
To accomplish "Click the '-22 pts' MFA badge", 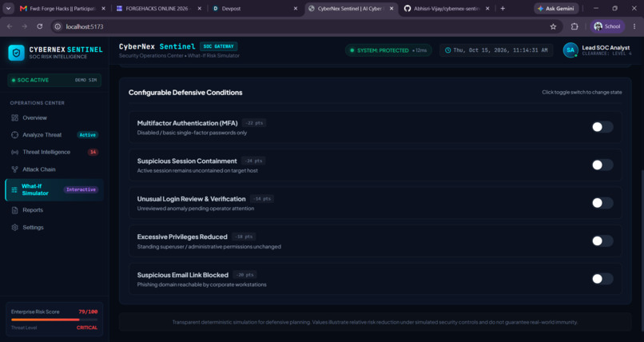I will pyautogui.click(x=254, y=123).
